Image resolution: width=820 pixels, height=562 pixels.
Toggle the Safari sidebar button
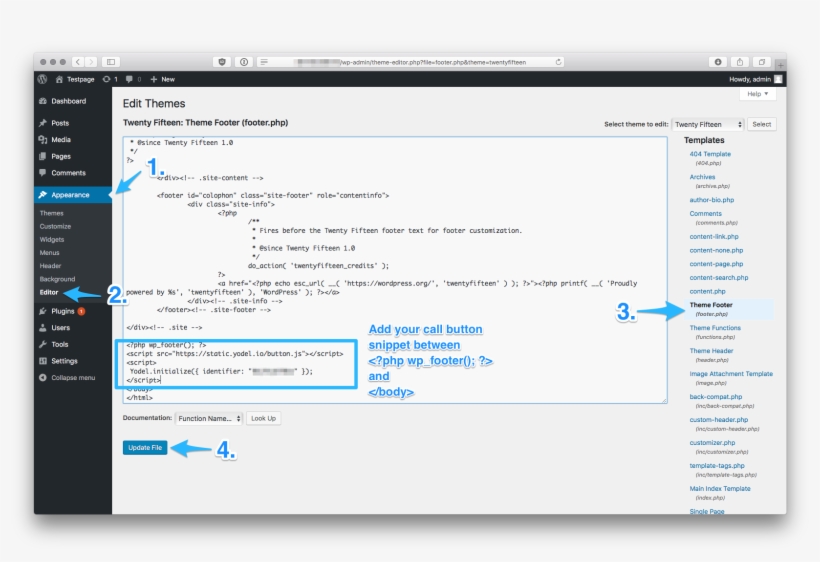(x=111, y=62)
